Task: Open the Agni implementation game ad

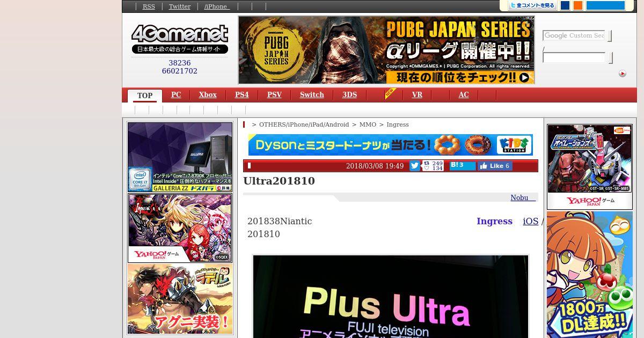Action: click(180, 299)
